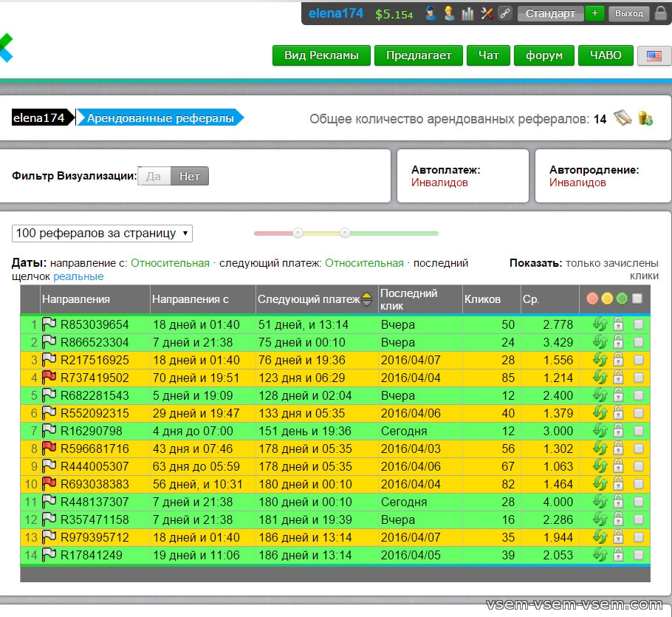The width and height of the screenshot is (672, 617).
Task: Recycle referral R853039654 with green arrows icon
Action: 600,324
